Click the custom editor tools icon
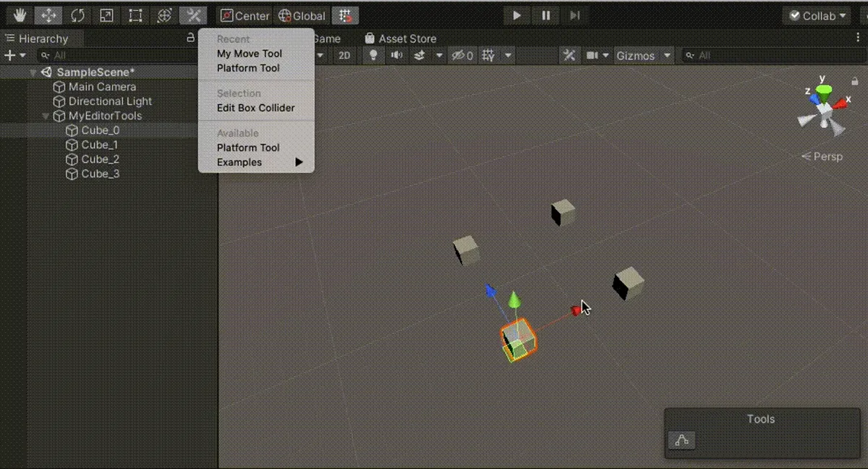Image resolution: width=868 pixels, height=469 pixels. click(x=193, y=15)
